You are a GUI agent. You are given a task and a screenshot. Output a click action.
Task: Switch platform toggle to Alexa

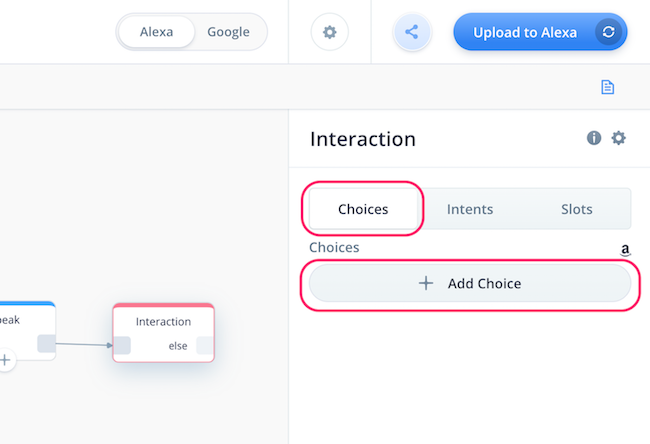tap(156, 32)
